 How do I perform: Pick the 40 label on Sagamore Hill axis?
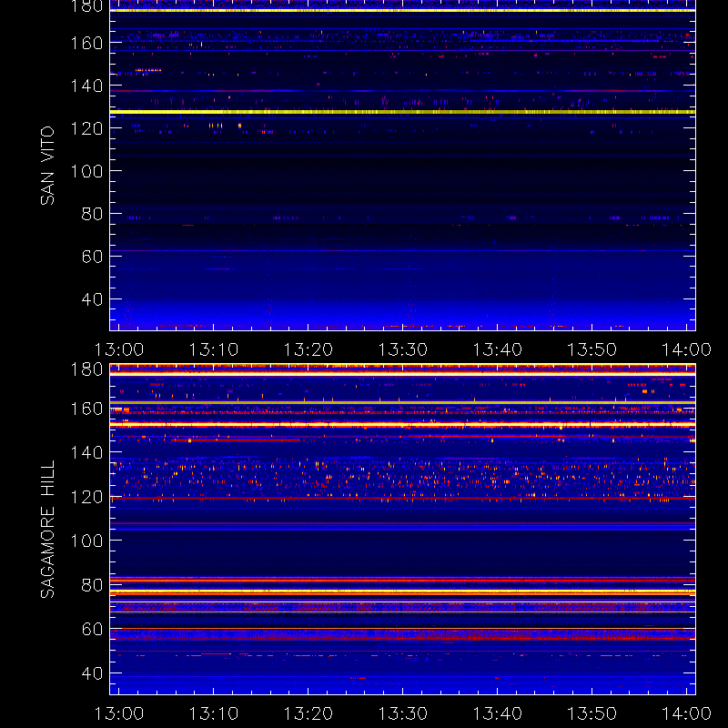[x=92, y=673]
